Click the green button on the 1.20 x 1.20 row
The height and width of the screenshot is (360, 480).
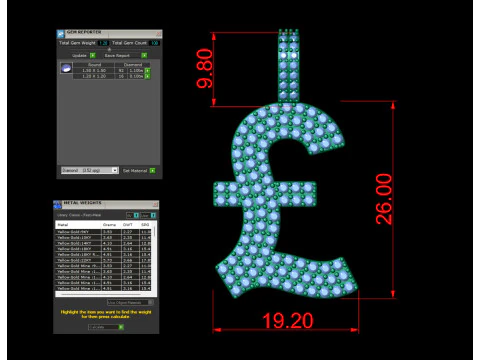[x=147, y=76]
